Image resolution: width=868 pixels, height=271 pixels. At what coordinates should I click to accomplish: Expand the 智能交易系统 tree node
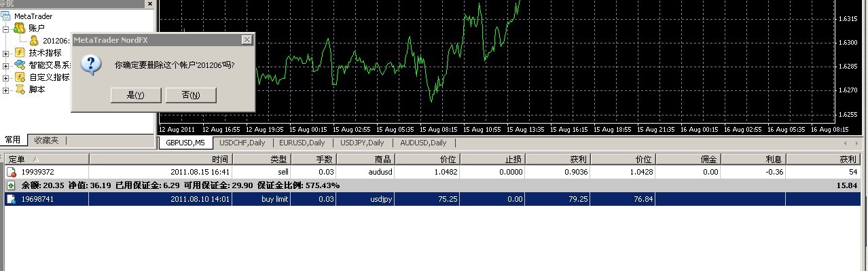6,66
